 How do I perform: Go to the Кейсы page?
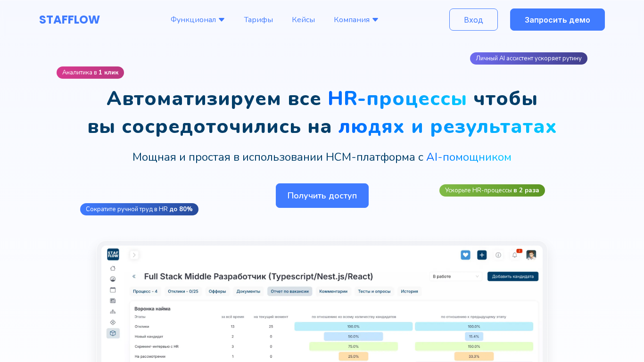click(x=303, y=20)
